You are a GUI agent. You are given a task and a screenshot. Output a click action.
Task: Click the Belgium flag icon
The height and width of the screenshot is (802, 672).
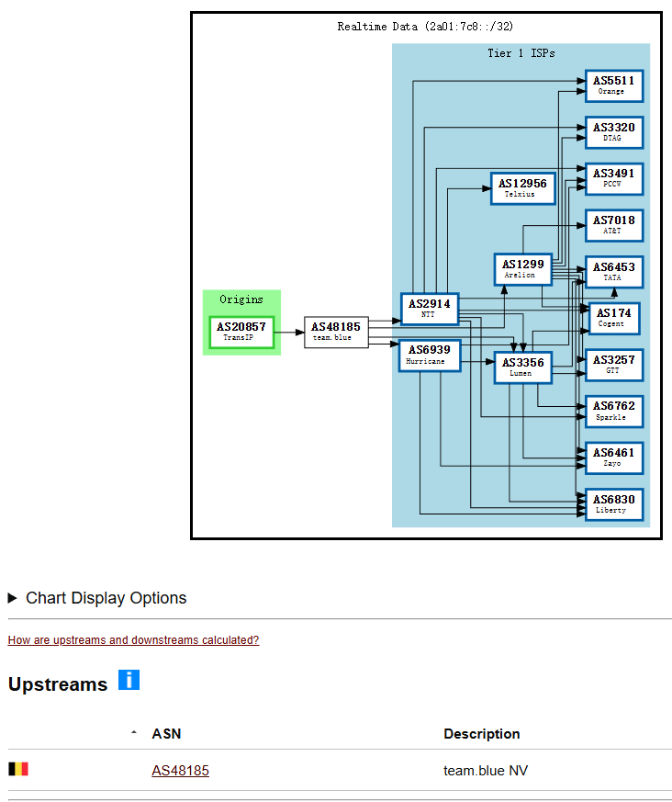pyautogui.click(x=18, y=770)
